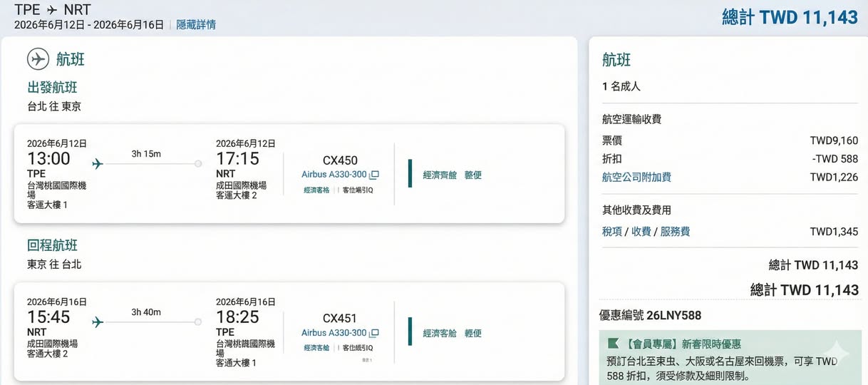Screen dimensions: 868x385
Task: Click the airplane icon on the CX450 route line
Action: [98, 164]
